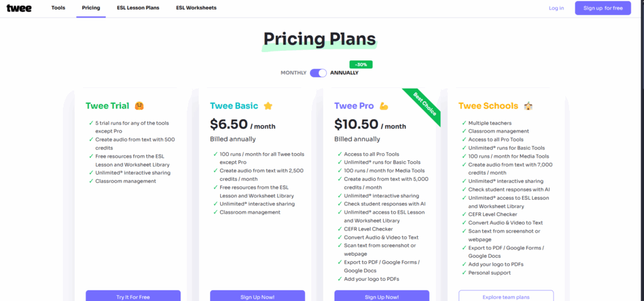Screen dimensions: 644x301
Task: Open the ESL Worksheets page
Action: coord(196,8)
